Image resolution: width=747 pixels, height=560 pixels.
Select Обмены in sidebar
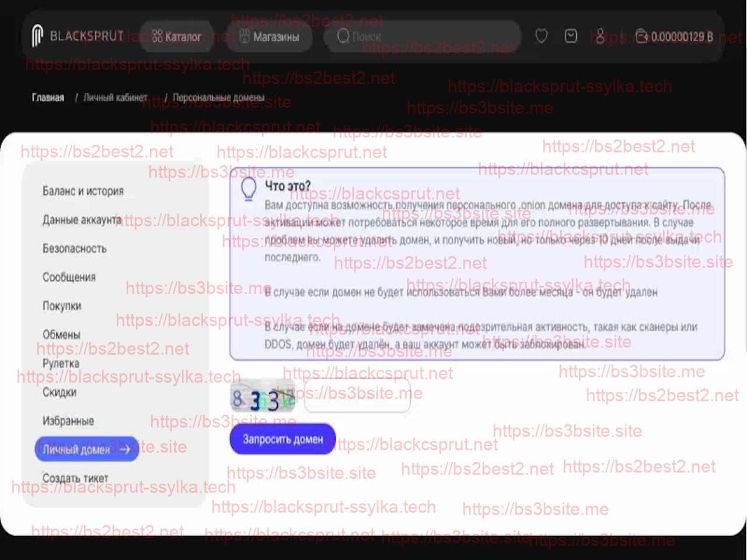(61, 334)
